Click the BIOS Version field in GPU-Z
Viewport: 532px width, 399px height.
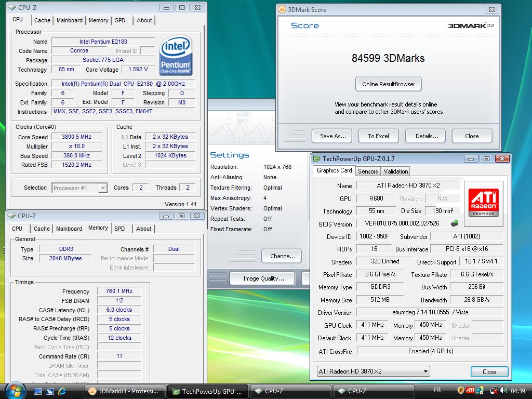click(402, 223)
